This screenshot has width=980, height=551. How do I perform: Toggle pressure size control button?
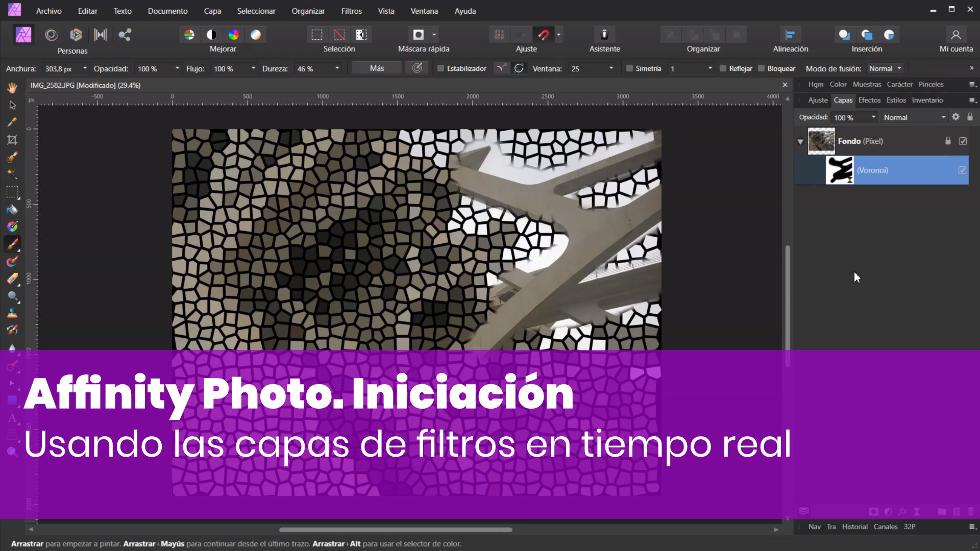417,68
